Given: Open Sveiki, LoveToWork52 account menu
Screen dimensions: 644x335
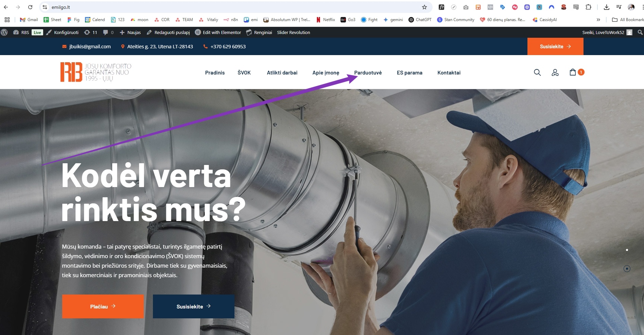Looking at the screenshot, I should [x=607, y=32].
